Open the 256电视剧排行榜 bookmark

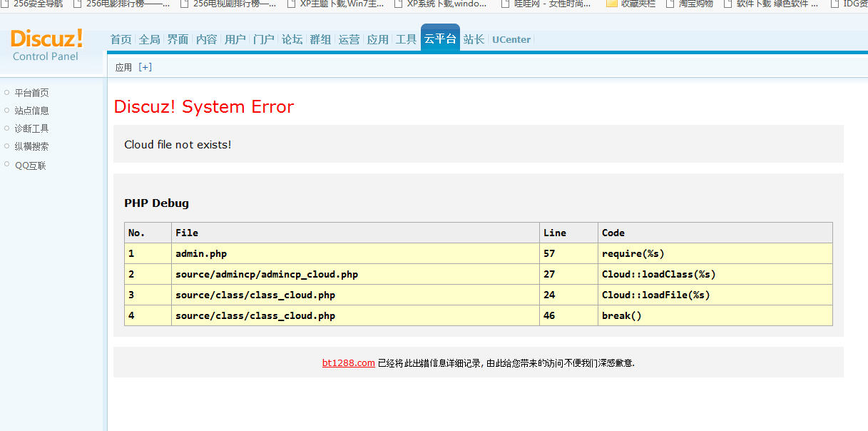[x=229, y=4]
